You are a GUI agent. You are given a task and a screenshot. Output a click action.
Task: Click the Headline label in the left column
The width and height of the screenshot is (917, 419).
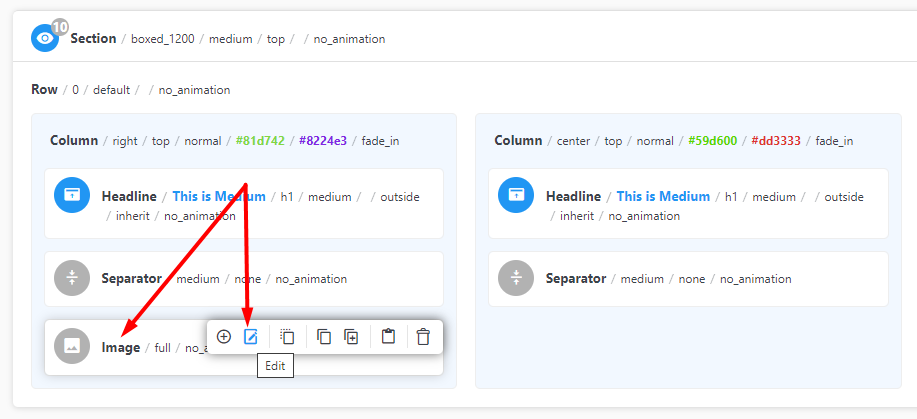point(129,197)
